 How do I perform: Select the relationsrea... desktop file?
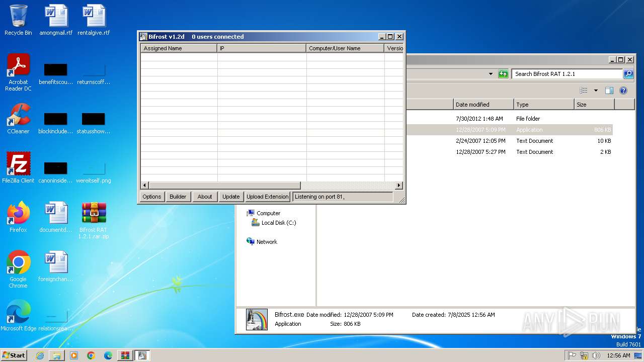pos(56,320)
